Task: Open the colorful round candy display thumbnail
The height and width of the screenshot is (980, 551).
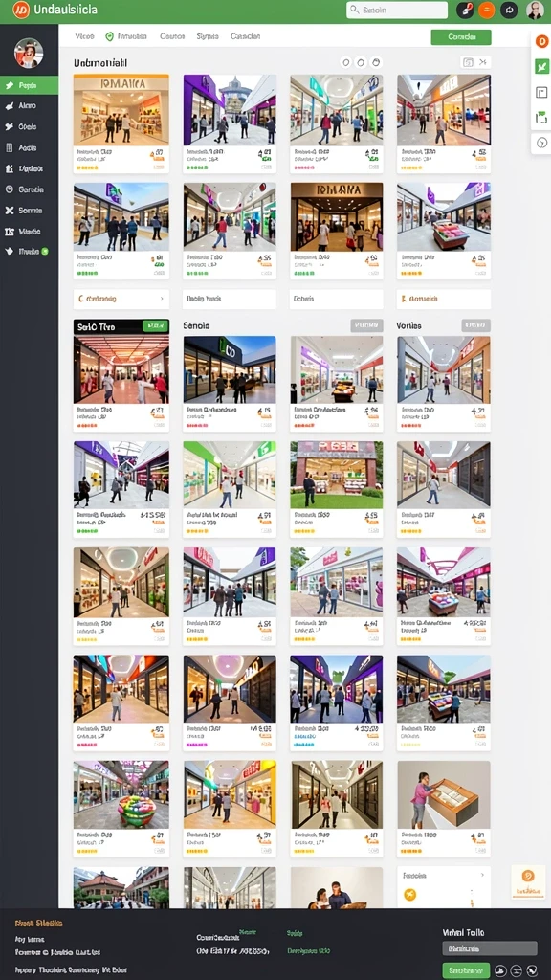Action: 121,795
